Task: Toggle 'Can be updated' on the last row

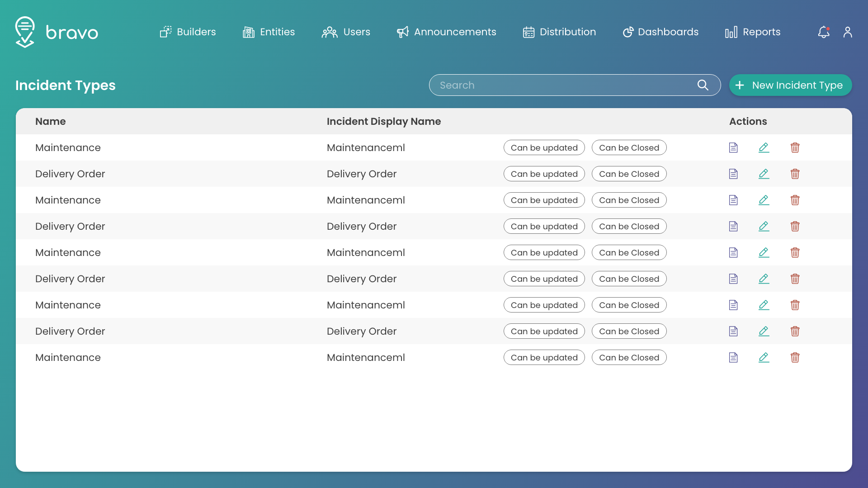Action: point(544,357)
